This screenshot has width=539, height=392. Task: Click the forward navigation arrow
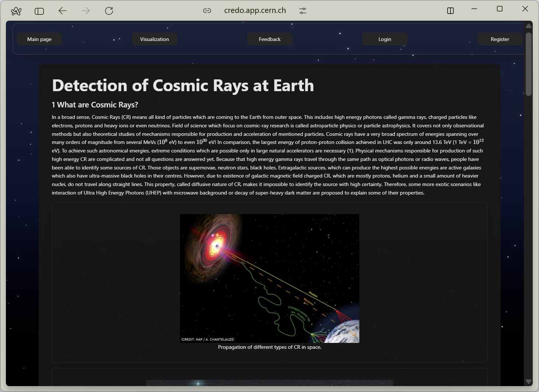pos(86,11)
